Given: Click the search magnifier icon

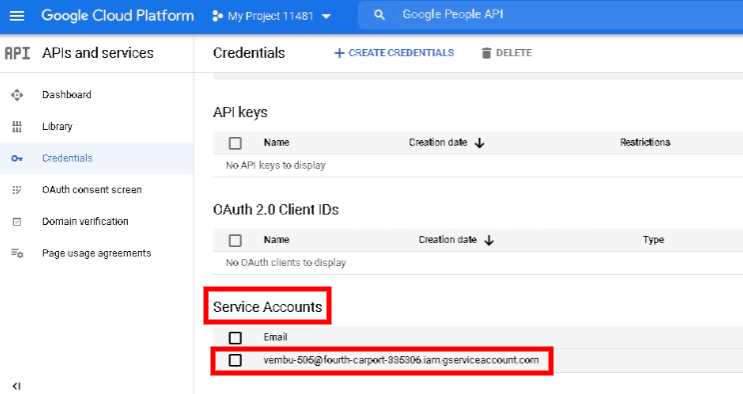Looking at the screenshot, I should (379, 15).
